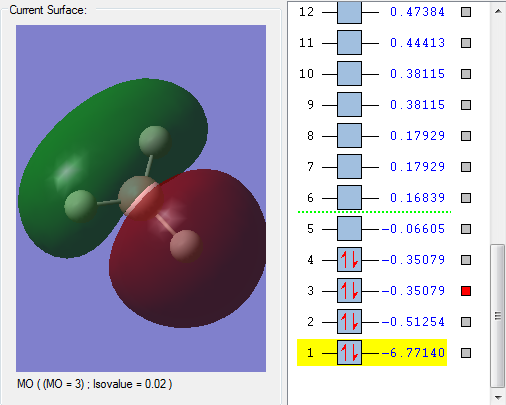This screenshot has height=405, width=506.
Task: Select the orbital box for MO 9
Action: click(x=349, y=105)
